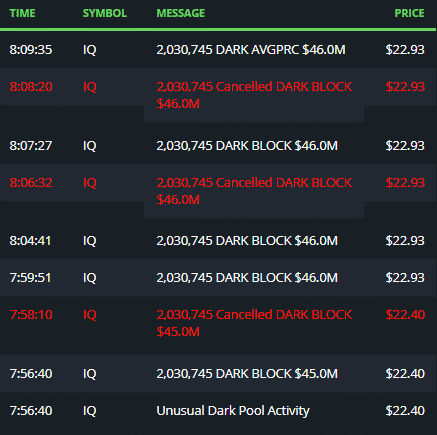
Task: Click IQ symbol in the 7:58:10 row
Action: coord(90,315)
